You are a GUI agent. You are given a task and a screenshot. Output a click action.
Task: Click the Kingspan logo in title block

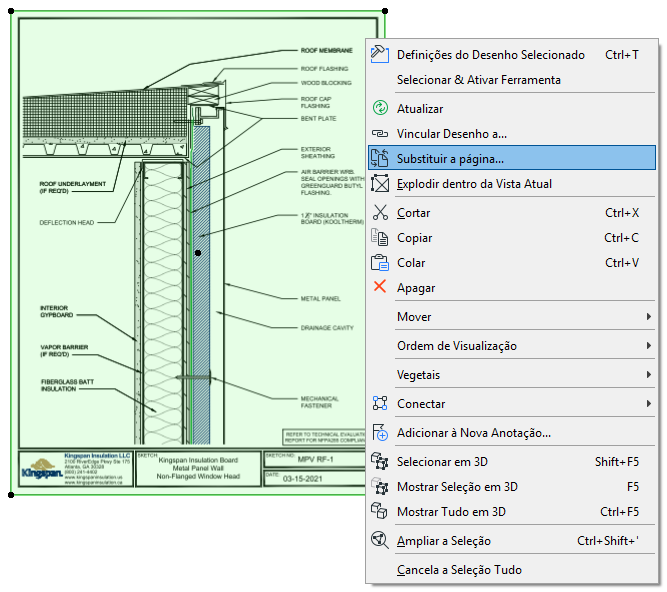tap(41, 469)
